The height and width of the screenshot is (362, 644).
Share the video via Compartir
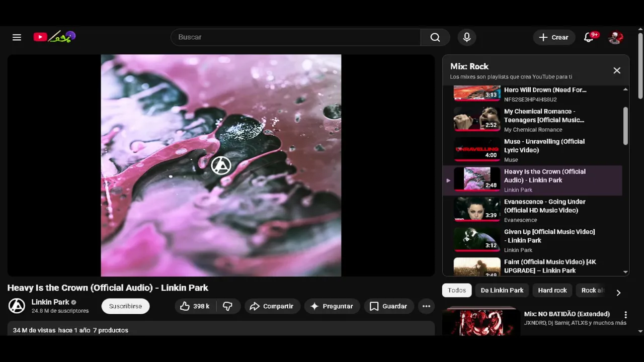(x=272, y=306)
